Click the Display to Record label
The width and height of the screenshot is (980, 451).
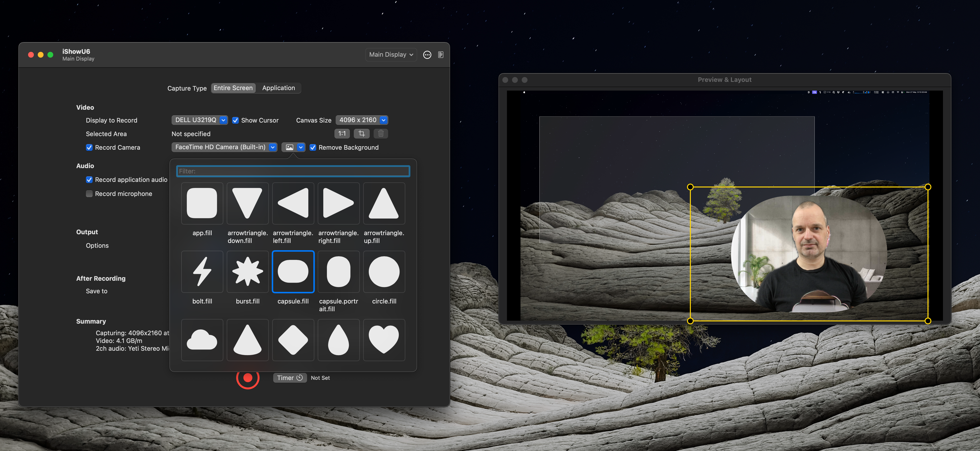click(x=112, y=120)
